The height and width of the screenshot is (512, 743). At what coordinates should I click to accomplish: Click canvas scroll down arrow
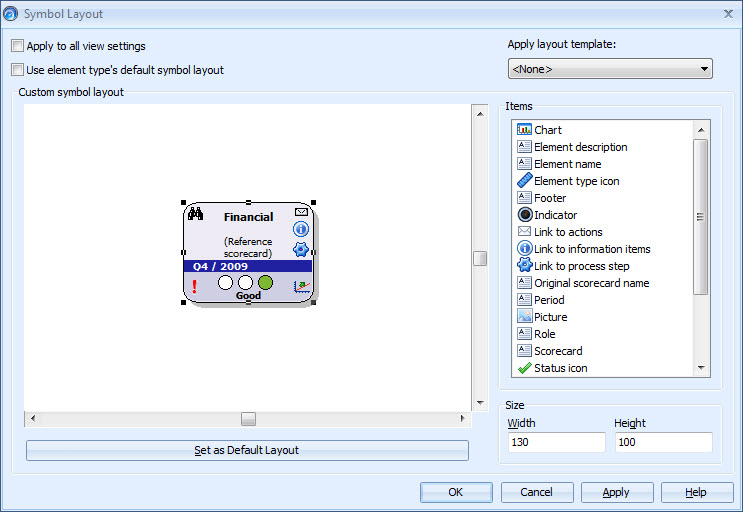pyautogui.click(x=480, y=403)
